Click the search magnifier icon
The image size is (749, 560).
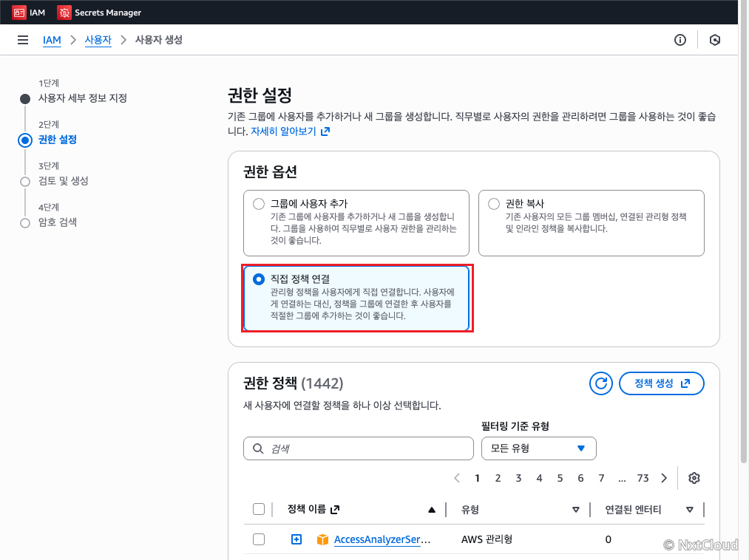(x=258, y=448)
